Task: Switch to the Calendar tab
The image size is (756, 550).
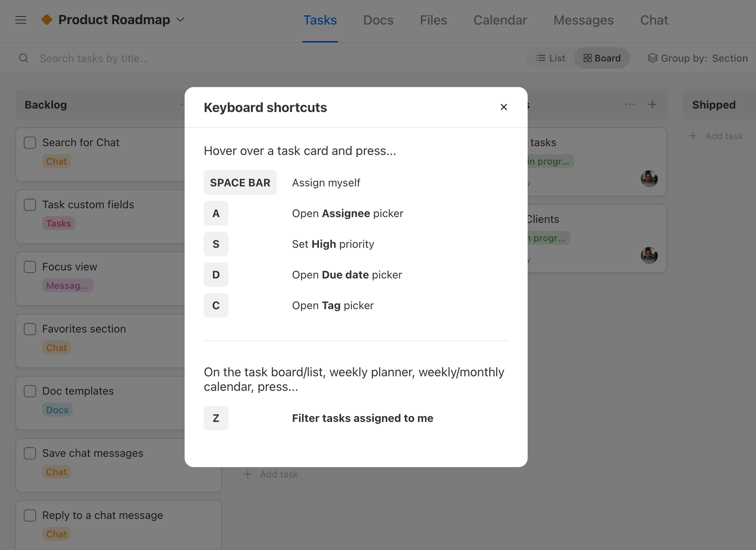Action: coord(500,19)
